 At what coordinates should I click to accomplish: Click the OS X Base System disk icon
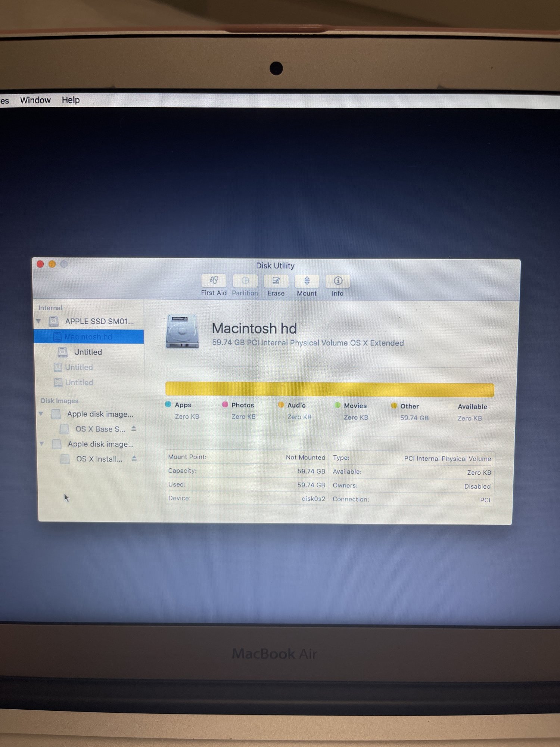point(65,429)
